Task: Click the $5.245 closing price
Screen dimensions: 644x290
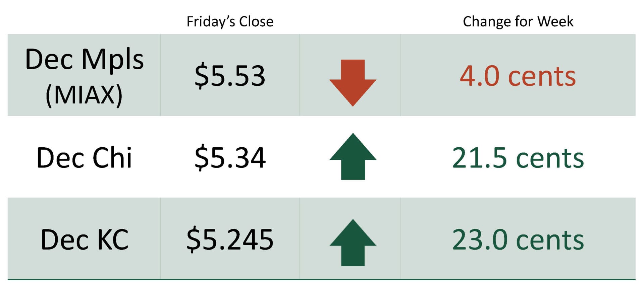Action: [230, 240]
